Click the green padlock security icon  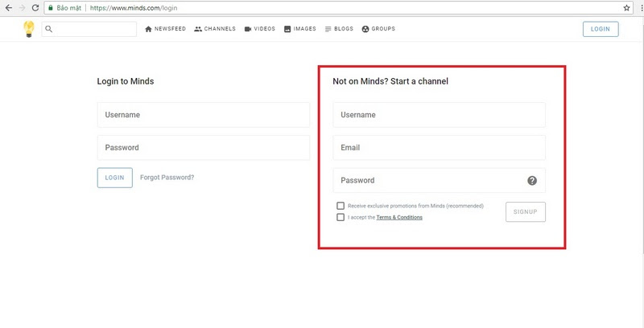pos(51,8)
